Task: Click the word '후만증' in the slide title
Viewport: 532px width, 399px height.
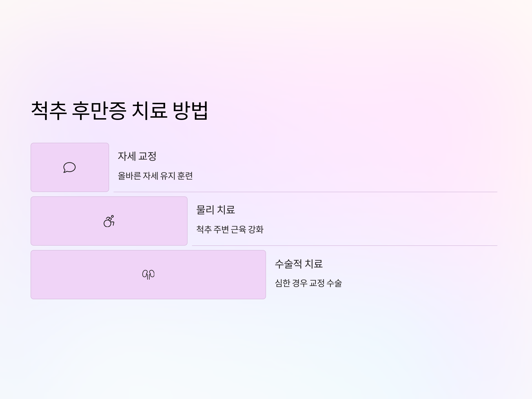Action: pos(99,111)
